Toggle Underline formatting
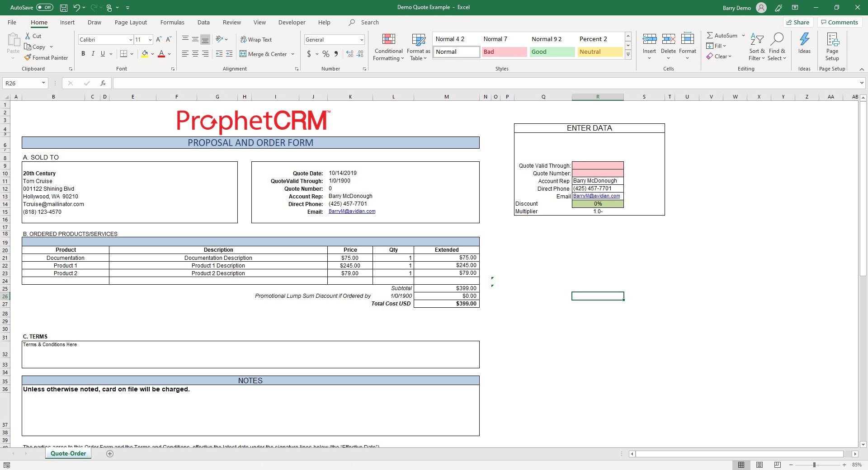Viewport: 868px width, 470px height. click(x=103, y=54)
